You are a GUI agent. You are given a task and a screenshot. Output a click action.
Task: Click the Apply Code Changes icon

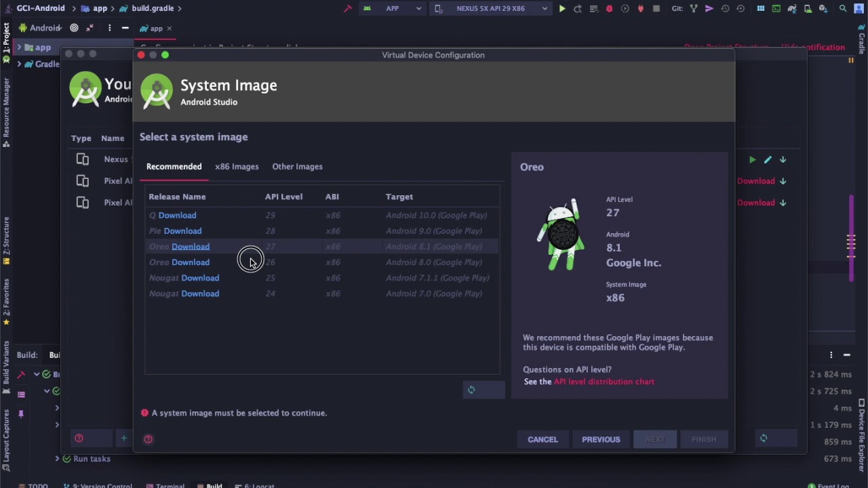pyautogui.click(x=593, y=9)
